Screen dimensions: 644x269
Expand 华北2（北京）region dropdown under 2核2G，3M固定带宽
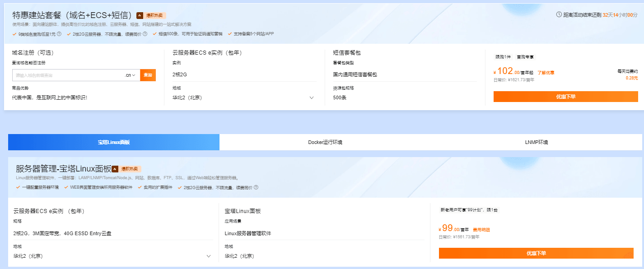click(x=209, y=256)
